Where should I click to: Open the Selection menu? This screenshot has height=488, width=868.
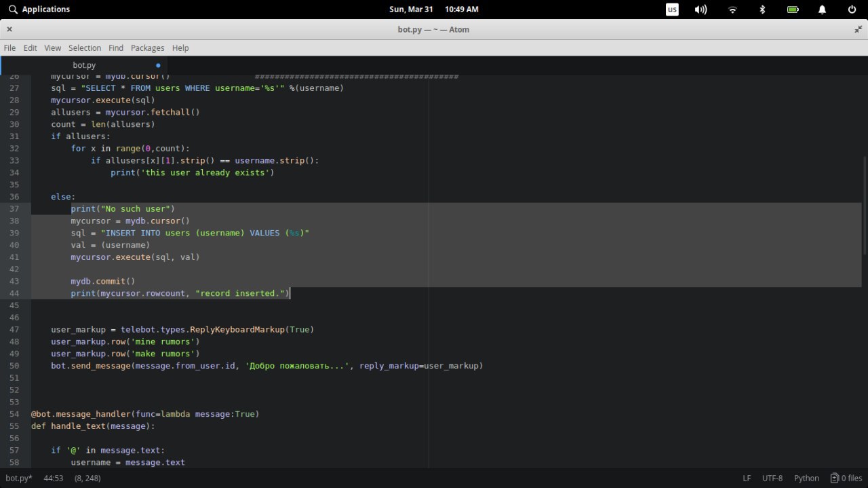[85, 48]
